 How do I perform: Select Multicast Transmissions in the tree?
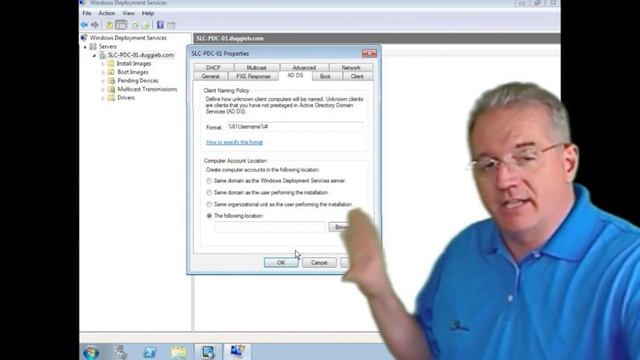tap(147, 89)
